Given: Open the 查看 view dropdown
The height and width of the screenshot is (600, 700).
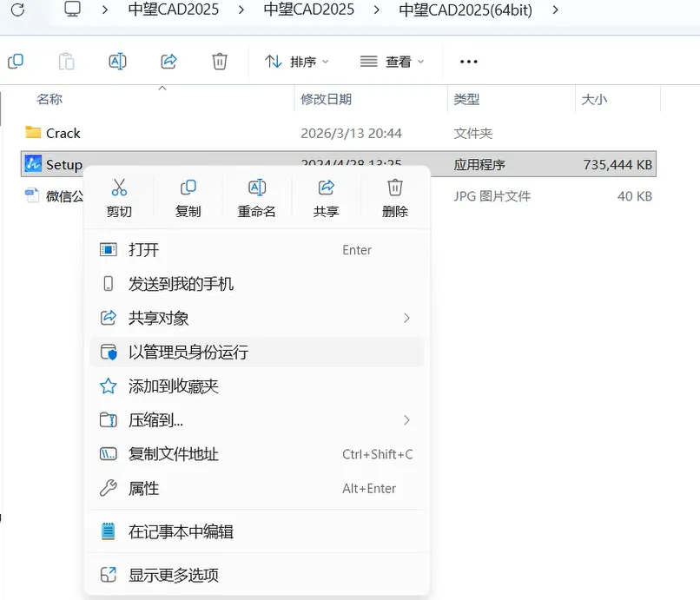Looking at the screenshot, I should [392, 61].
